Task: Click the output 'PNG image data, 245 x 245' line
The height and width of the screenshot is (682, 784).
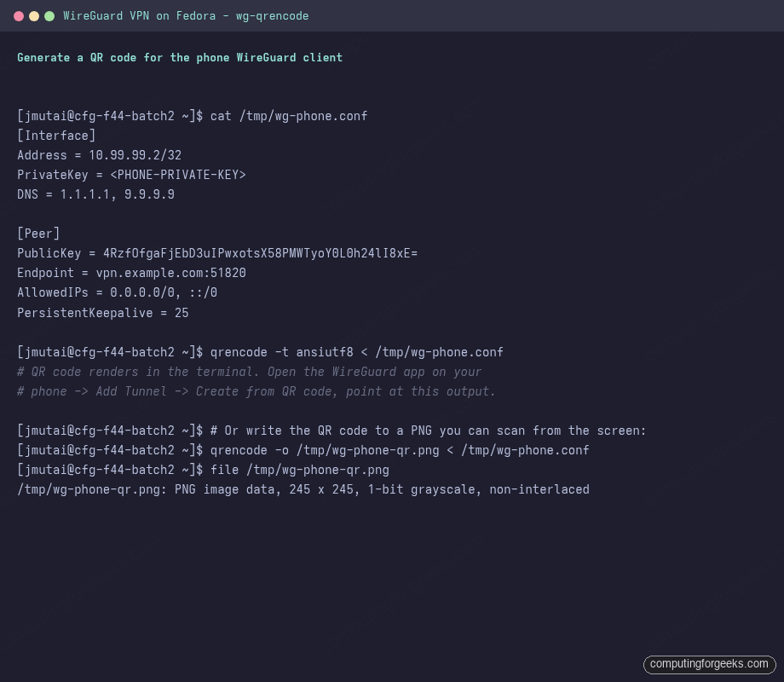Action: [x=303, y=489]
